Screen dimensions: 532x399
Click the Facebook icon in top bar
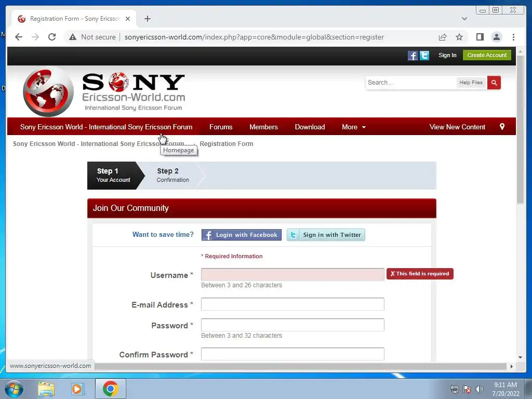point(413,55)
